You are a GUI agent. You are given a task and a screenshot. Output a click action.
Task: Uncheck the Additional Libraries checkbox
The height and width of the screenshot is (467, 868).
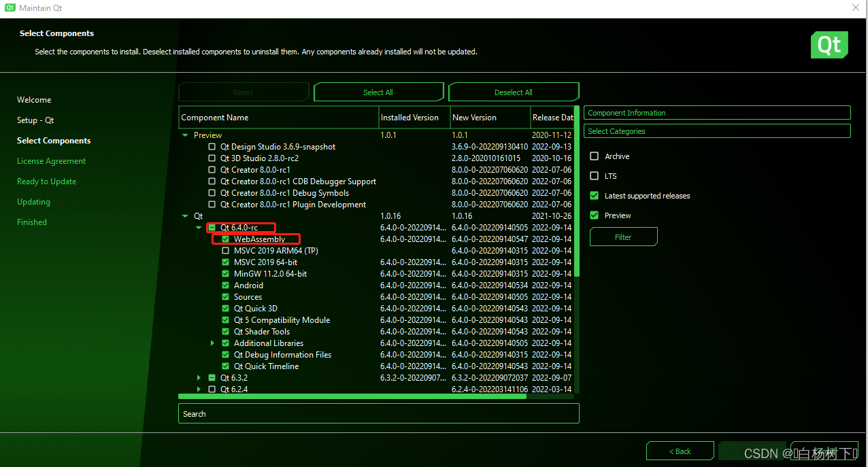coord(226,343)
